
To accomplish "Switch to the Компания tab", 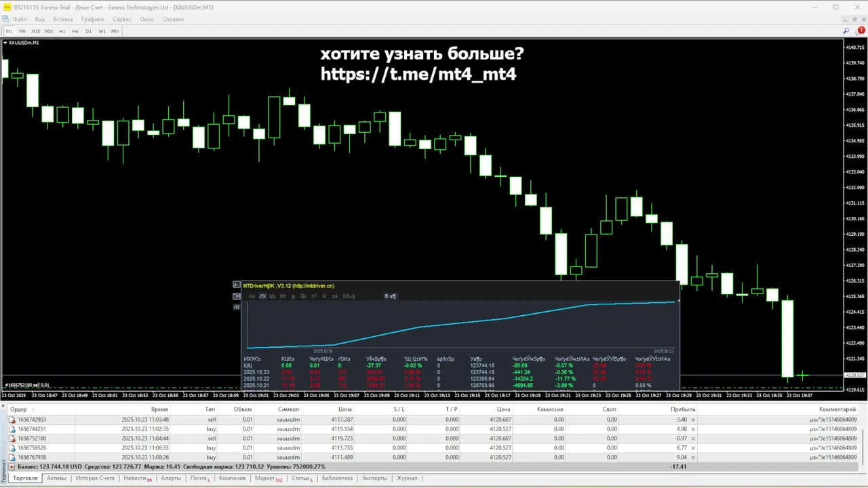I will (232, 479).
